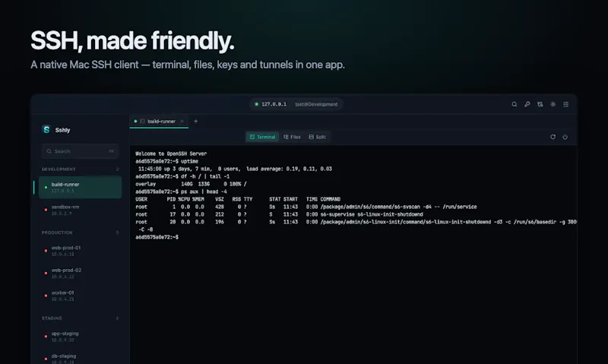Image resolution: width=608 pixels, height=364 pixels.
Task: Click the 127.0.0.1 connection status pill
Action: pyautogui.click(x=296, y=104)
